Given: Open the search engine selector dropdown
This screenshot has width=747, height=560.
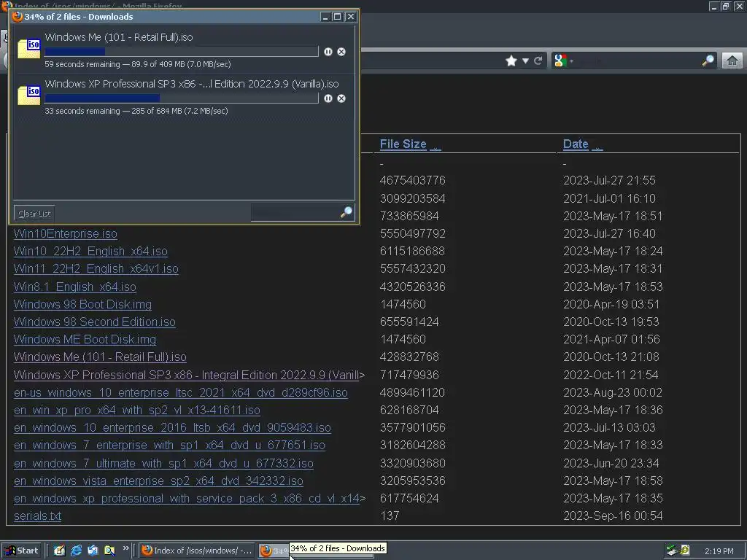Looking at the screenshot, I should (x=571, y=61).
